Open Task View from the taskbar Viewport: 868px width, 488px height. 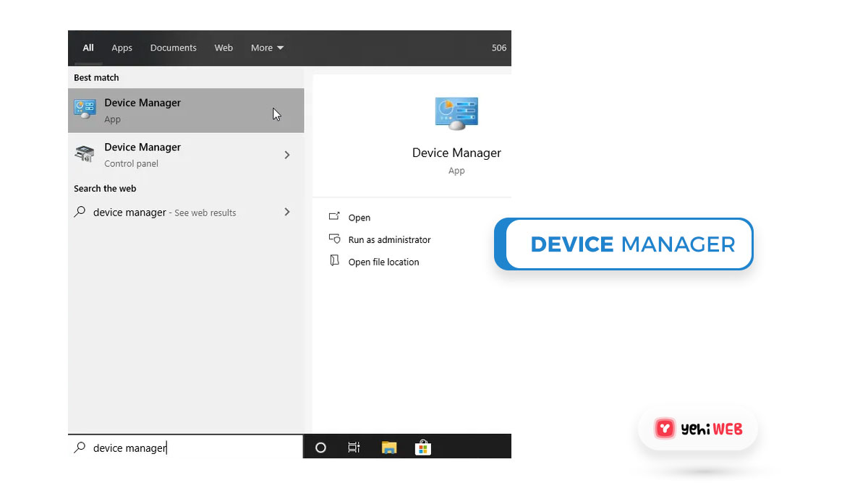pos(354,447)
